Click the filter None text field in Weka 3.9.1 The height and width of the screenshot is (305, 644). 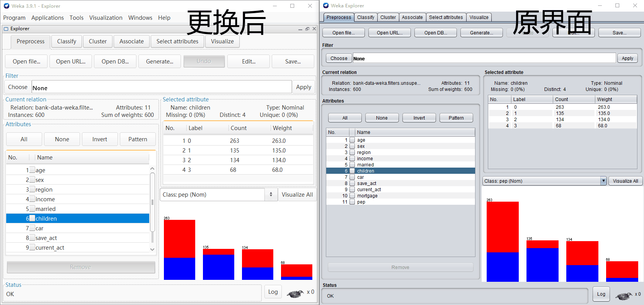[x=162, y=87]
